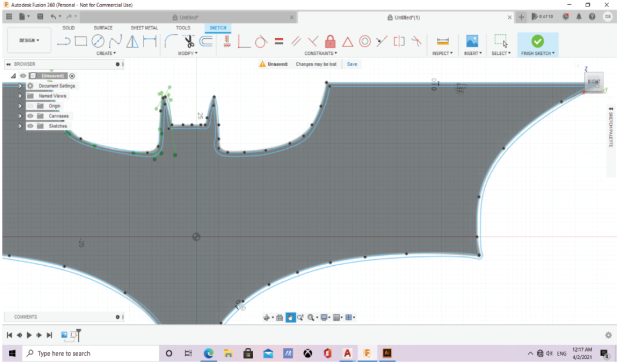Expand the Document Settings node
The image size is (624, 364).
tap(21, 86)
